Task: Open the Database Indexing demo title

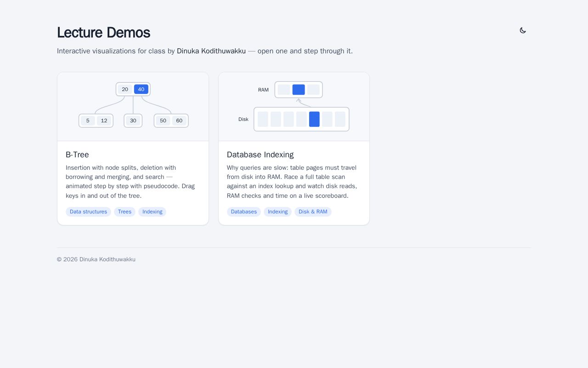Action: (260, 155)
